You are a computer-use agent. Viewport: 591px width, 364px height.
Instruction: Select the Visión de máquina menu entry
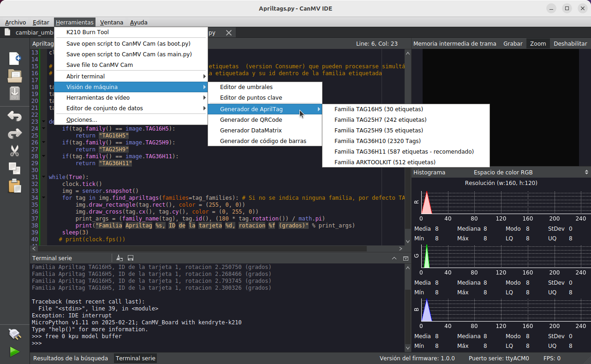[131, 87]
